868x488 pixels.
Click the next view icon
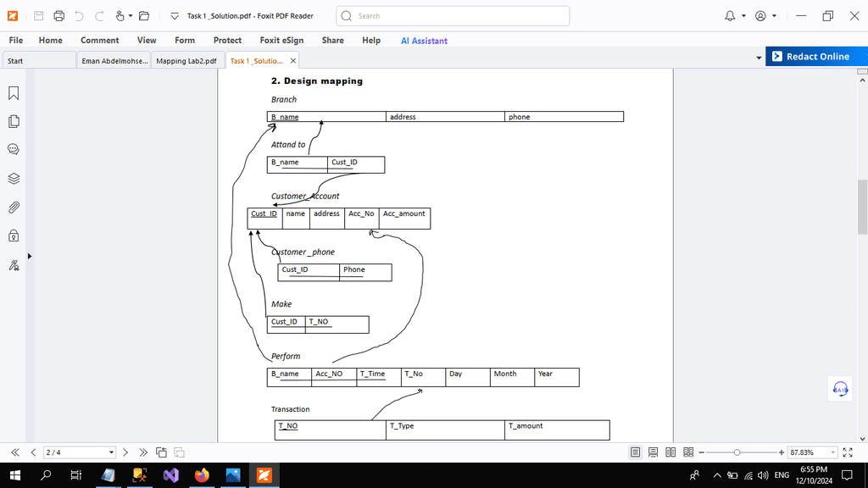179,452
